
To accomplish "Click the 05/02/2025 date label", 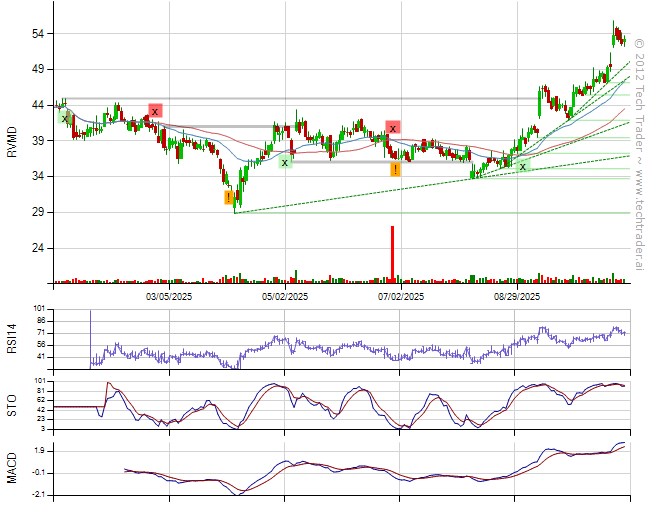I will [x=285, y=297].
